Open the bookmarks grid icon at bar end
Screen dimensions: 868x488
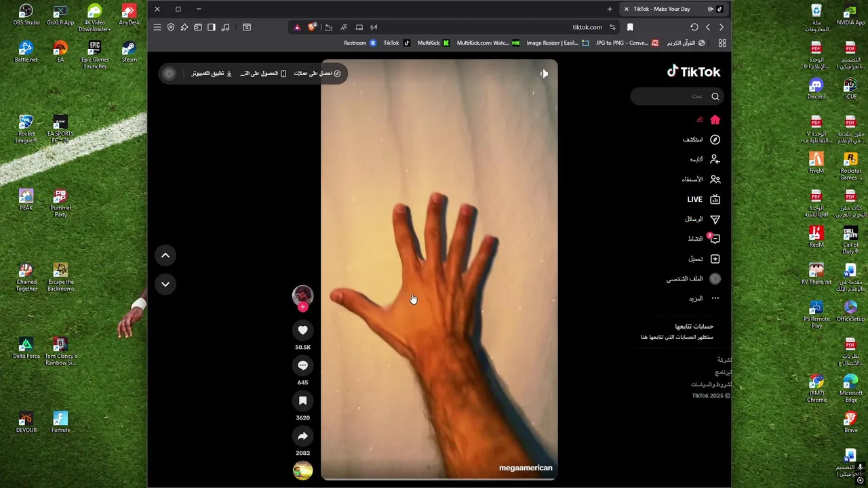click(722, 43)
